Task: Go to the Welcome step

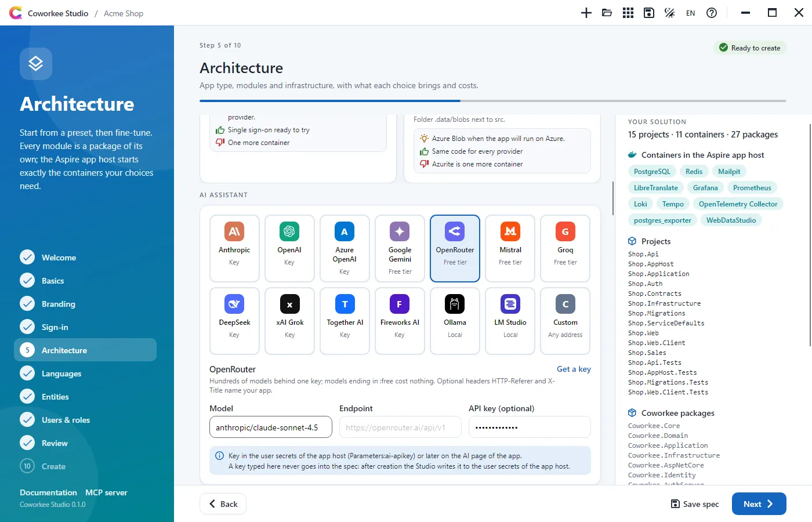Action: pyautogui.click(x=85, y=258)
